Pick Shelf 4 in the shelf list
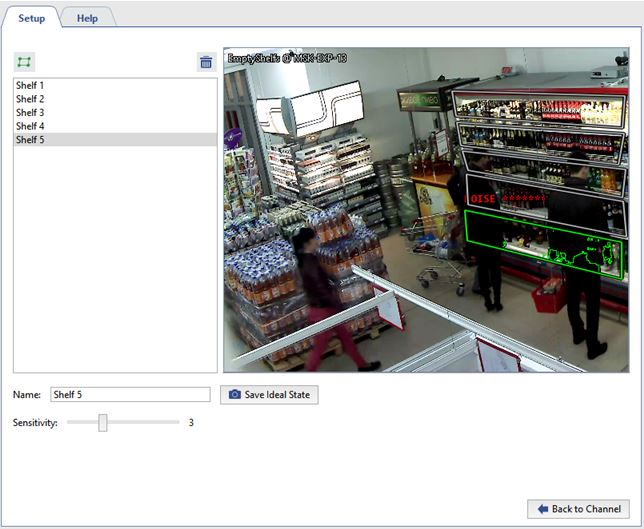 (30, 127)
